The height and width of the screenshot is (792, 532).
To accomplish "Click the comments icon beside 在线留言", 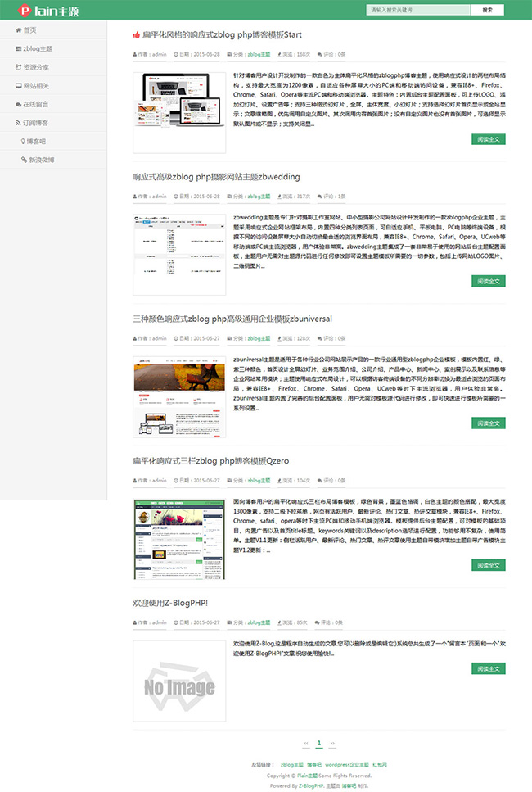I will point(19,105).
